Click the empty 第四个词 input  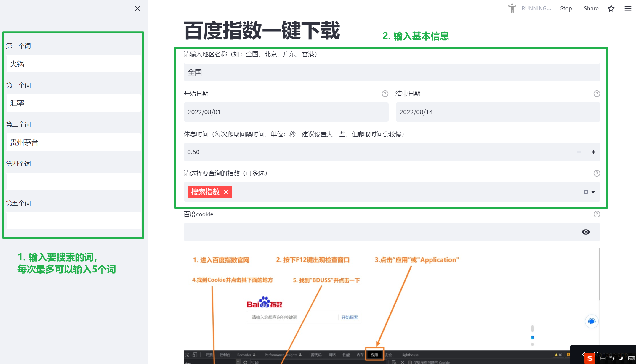(73, 182)
